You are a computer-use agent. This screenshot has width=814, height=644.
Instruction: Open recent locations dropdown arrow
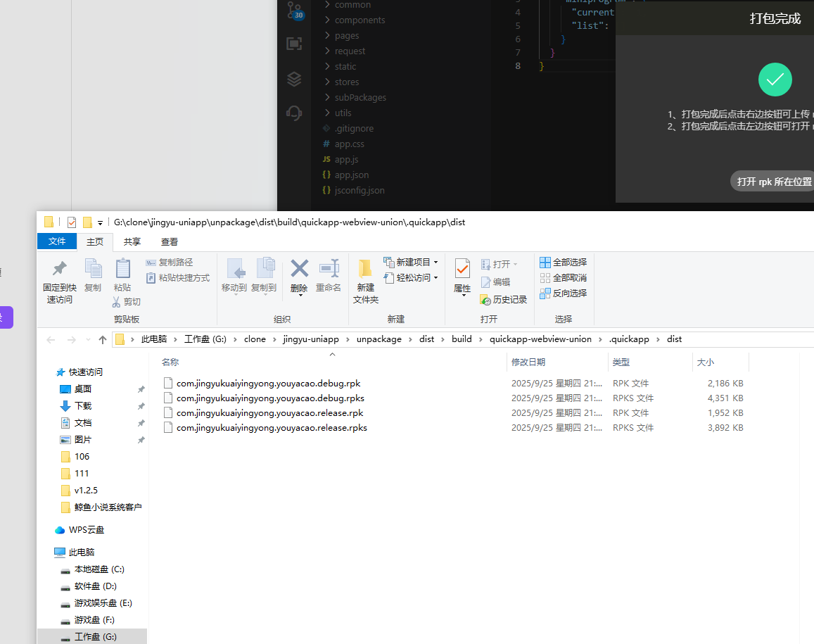88,340
